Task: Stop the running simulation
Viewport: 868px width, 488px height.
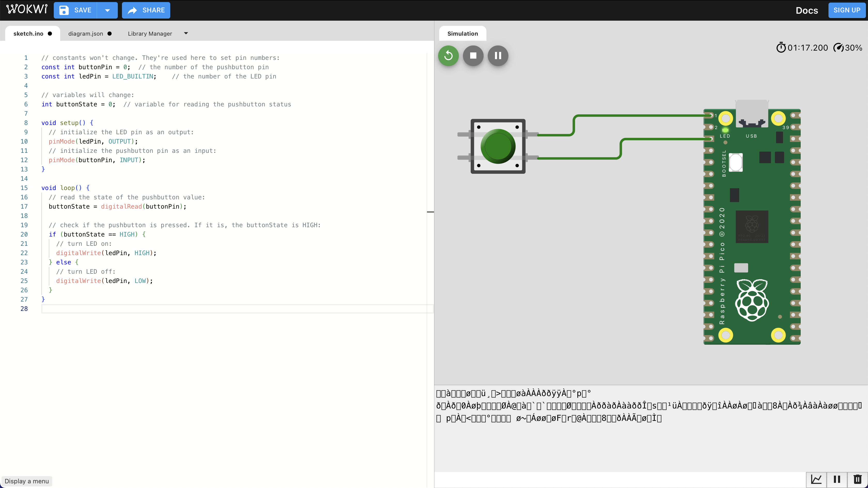Action: [x=473, y=56]
